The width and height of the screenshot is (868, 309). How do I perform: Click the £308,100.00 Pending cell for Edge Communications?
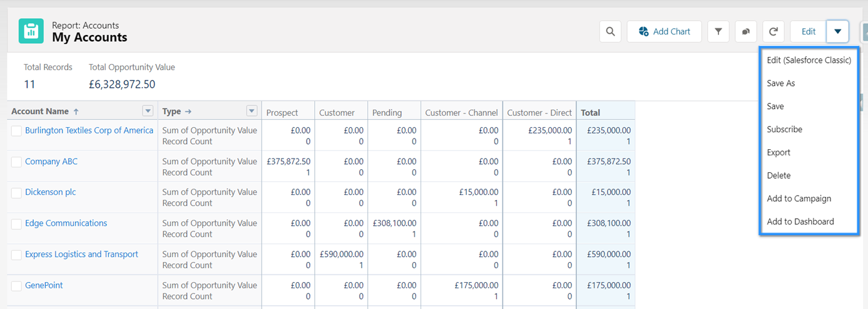tap(394, 223)
